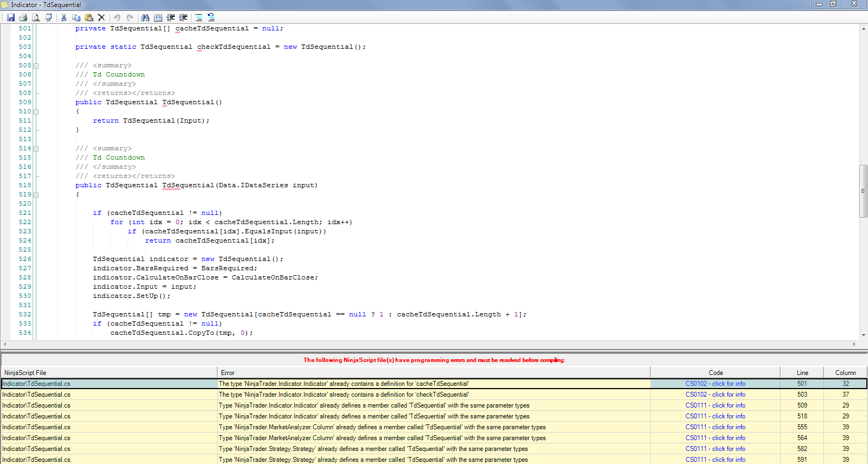
Task: Click the Print icon in toolbar
Action: (23, 17)
